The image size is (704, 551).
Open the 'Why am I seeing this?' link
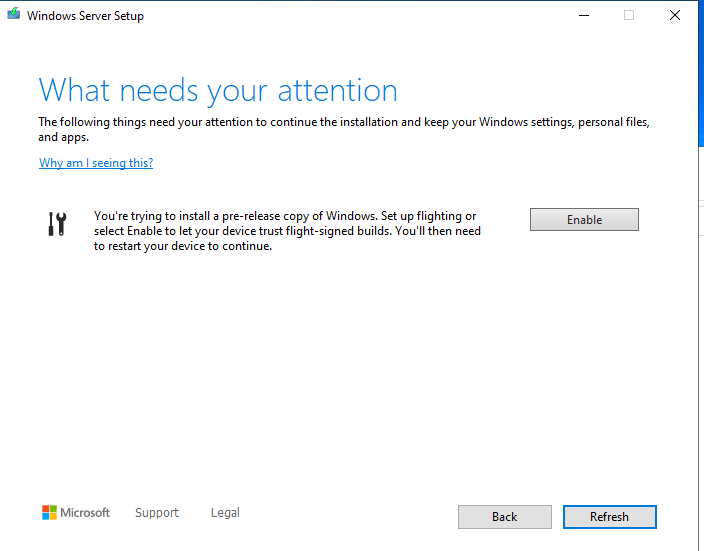[x=96, y=163]
